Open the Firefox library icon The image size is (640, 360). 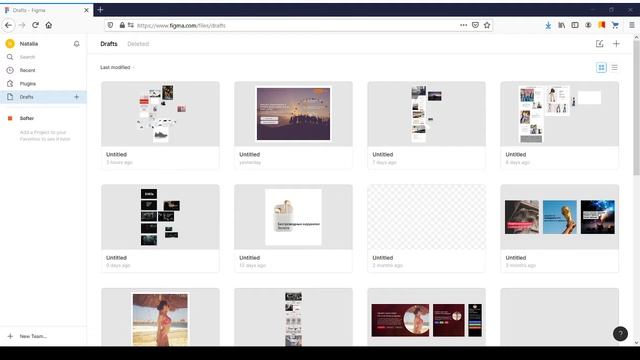point(562,25)
